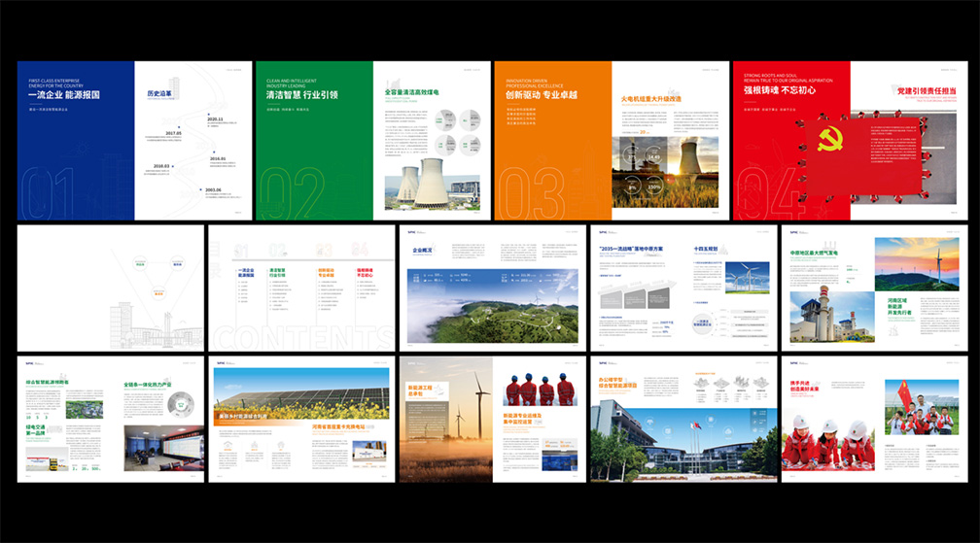The width and height of the screenshot is (980, 543).
Task: Click the 火电机组重大升级改造 heading
Action: tap(650, 99)
